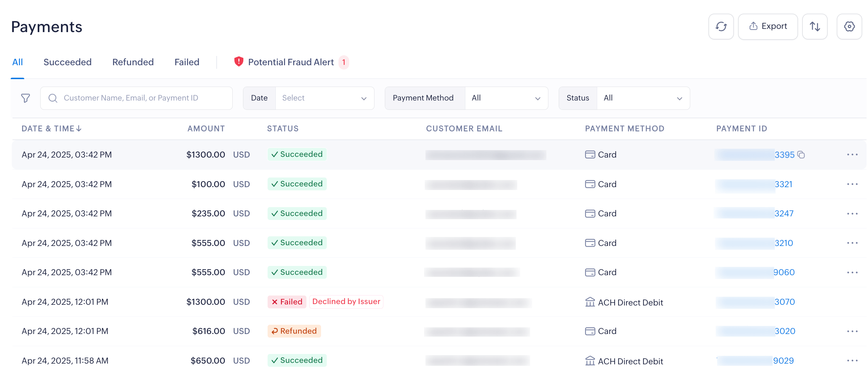868x375 pixels.
Task: Select the Refunded tab
Action: [x=133, y=62]
